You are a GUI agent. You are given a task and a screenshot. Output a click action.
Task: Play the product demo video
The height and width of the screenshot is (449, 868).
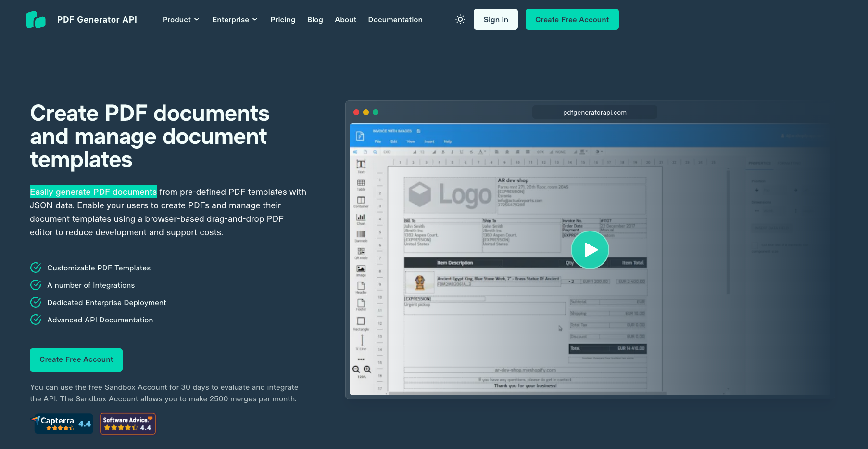point(590,250)
